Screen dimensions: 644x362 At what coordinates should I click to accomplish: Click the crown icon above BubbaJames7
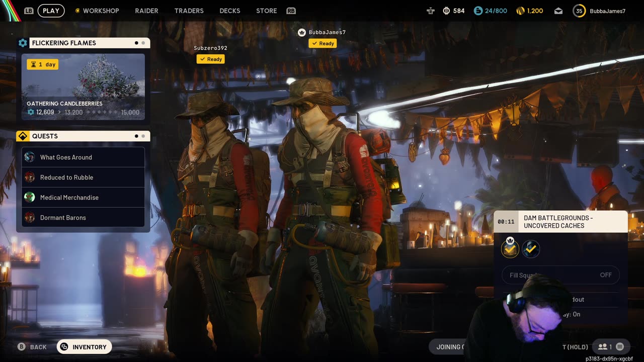pos(302,32)
